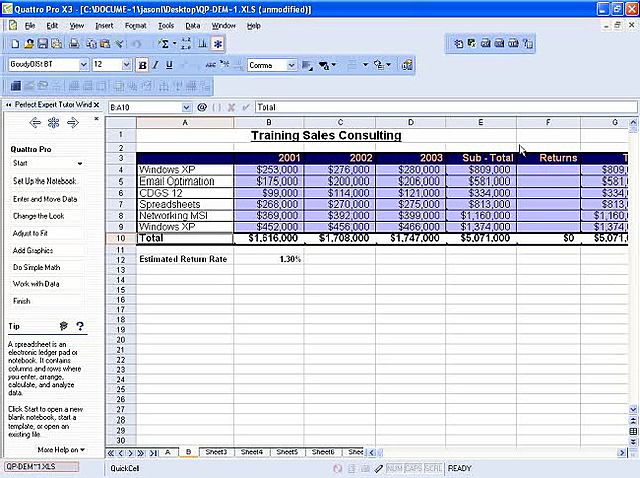Toggle Bold formatting
This screenshot has width=640, height=478.
[x=142, y=65]
